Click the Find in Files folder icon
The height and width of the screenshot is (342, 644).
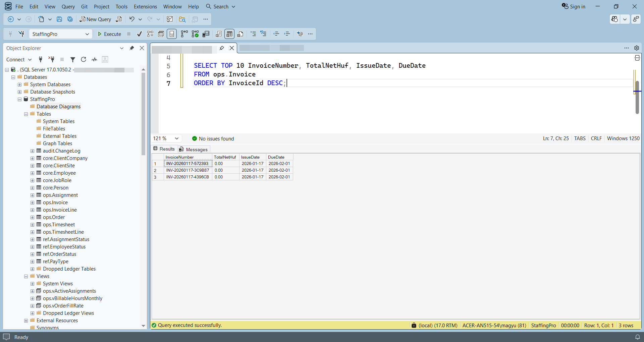[x=182, y=19]
